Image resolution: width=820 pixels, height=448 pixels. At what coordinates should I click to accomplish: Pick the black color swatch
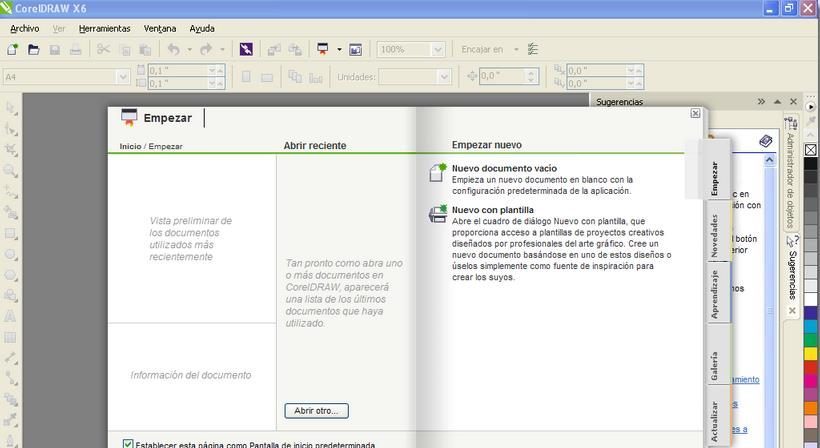[x=811, y=164]
